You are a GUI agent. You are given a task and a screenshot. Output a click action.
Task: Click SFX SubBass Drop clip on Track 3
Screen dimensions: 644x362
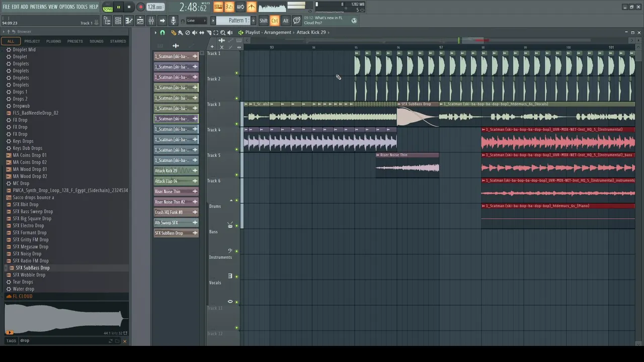tap(418, 115)
